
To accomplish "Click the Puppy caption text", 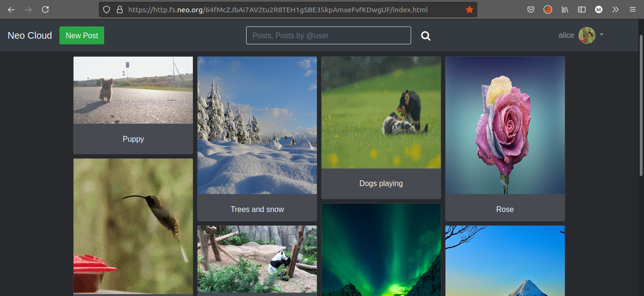I will pyautogui.click(x=133, y=139).
